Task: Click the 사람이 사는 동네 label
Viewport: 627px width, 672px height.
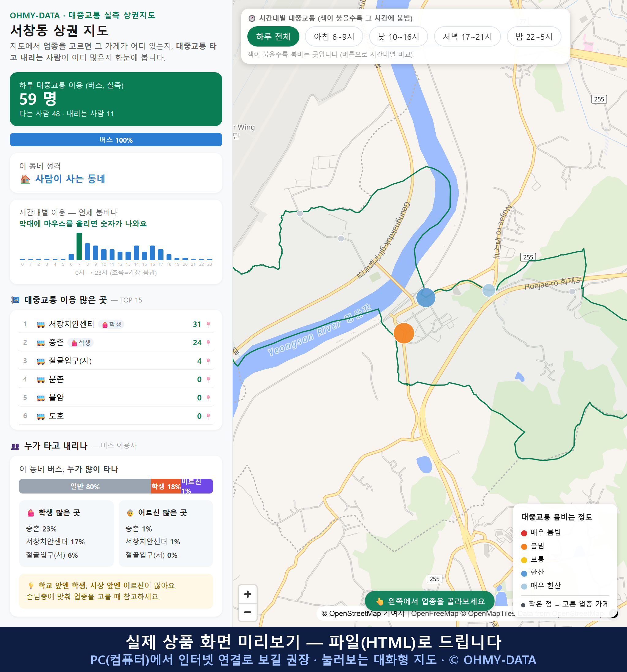Action: click(70, 179)
